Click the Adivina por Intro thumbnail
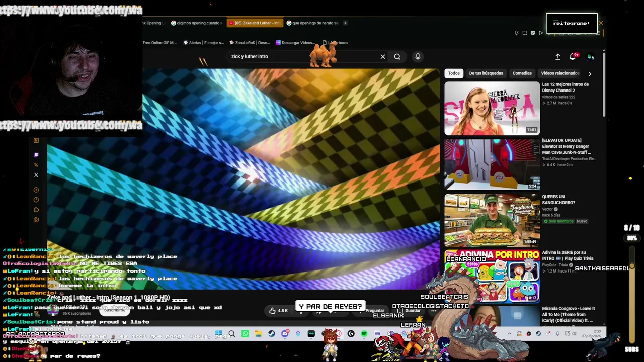The height and width of the screenshot is (362, 644). click(492, 276)
